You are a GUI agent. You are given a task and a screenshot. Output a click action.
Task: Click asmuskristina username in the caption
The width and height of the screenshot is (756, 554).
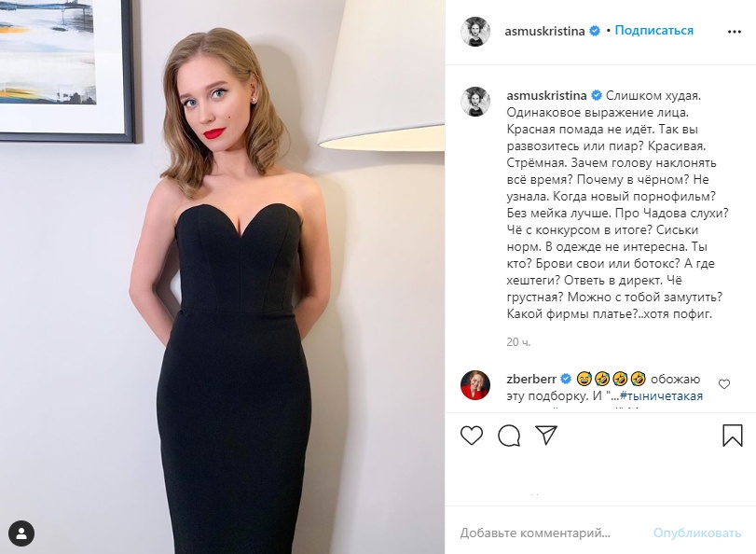[x=547, y=95]
